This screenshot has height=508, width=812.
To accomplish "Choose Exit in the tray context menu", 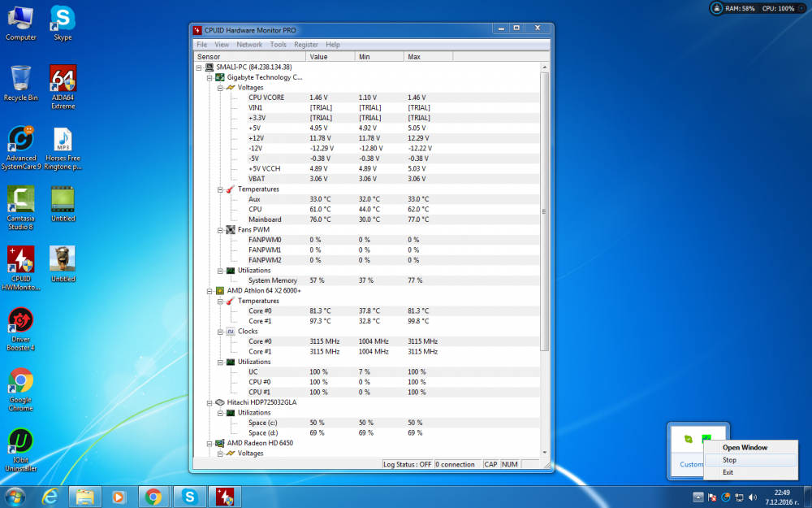I will [750, 472].
